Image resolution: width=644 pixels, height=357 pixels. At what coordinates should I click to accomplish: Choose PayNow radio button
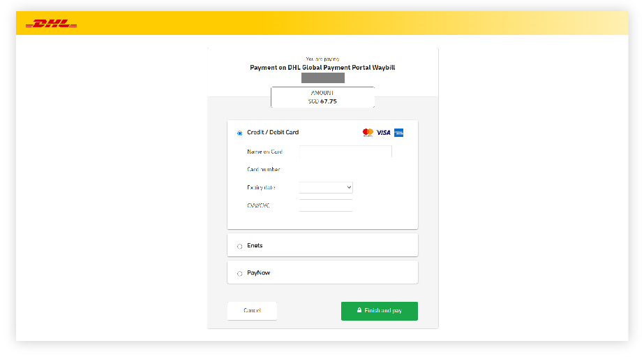click(240, 273)
